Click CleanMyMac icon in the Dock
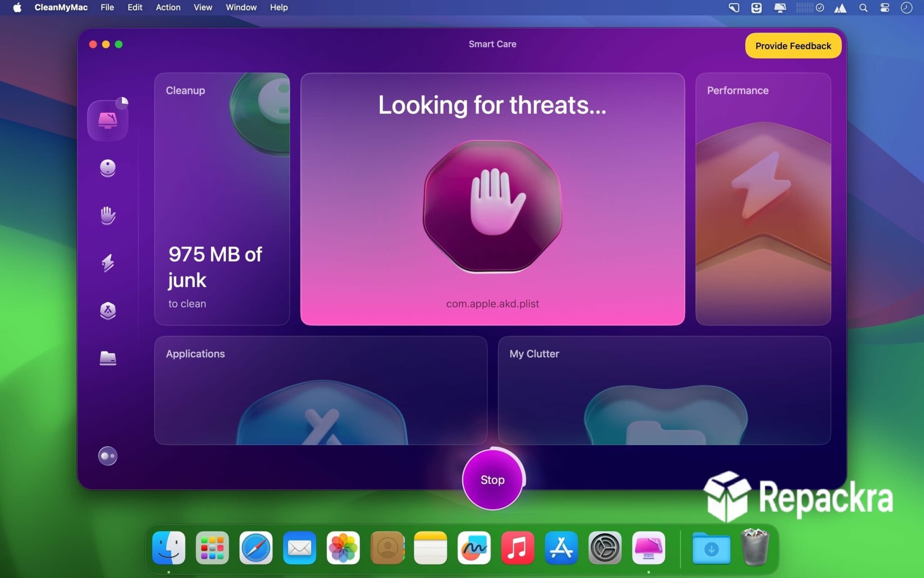Viewport: 924px width, 578px height. coord(649,548)
